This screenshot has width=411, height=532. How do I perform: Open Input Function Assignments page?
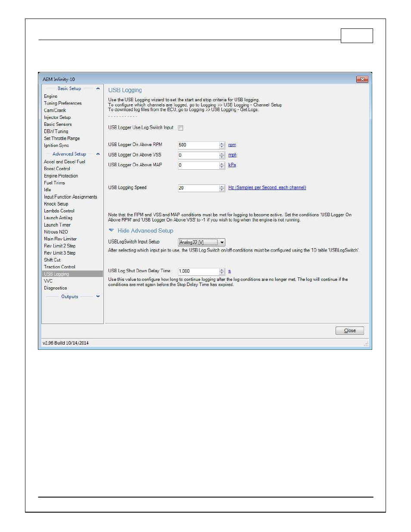point(71,197)
